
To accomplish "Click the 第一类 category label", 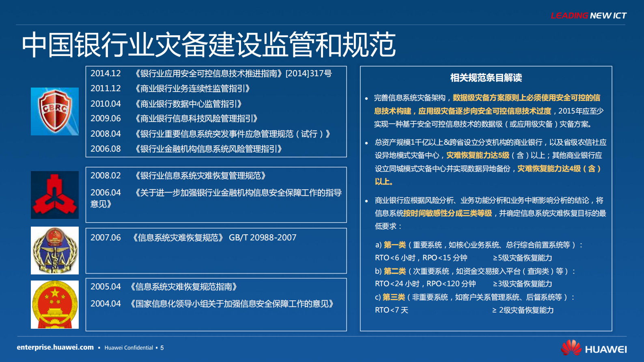I will click(x=395, y=245).
